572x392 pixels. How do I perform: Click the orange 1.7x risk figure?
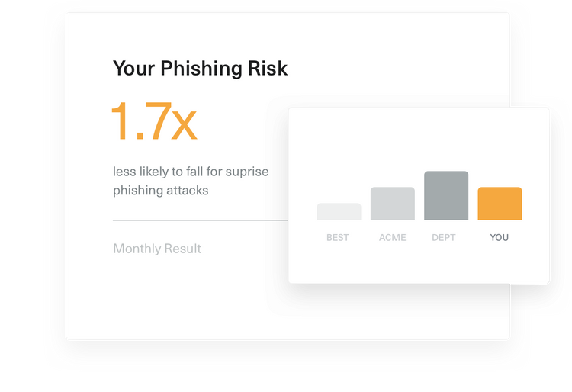point(154,121)
